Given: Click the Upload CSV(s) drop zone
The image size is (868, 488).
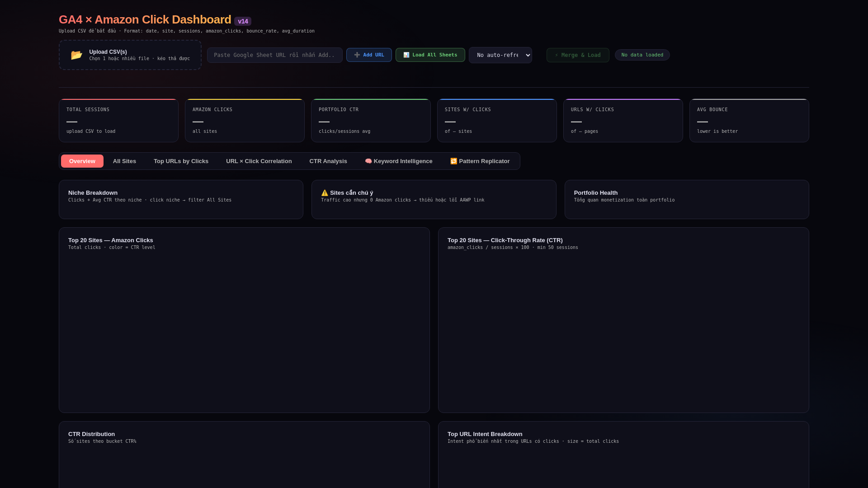Looking at the screenshot, I should [x=130, y=55].
